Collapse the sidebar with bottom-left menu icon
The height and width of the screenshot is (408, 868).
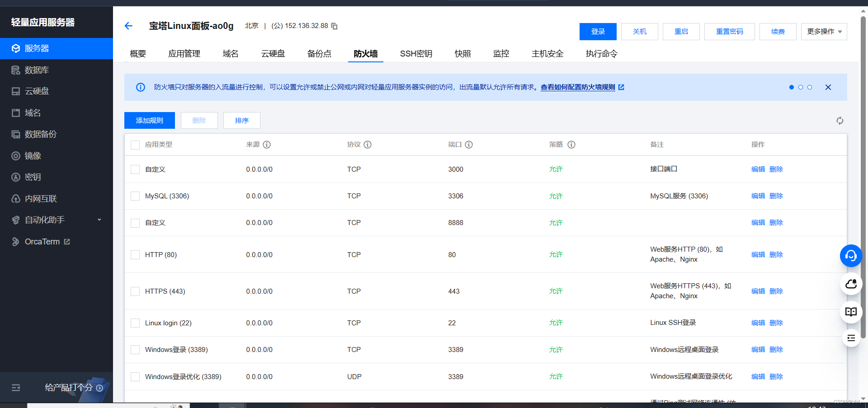(x=16, y=388)
